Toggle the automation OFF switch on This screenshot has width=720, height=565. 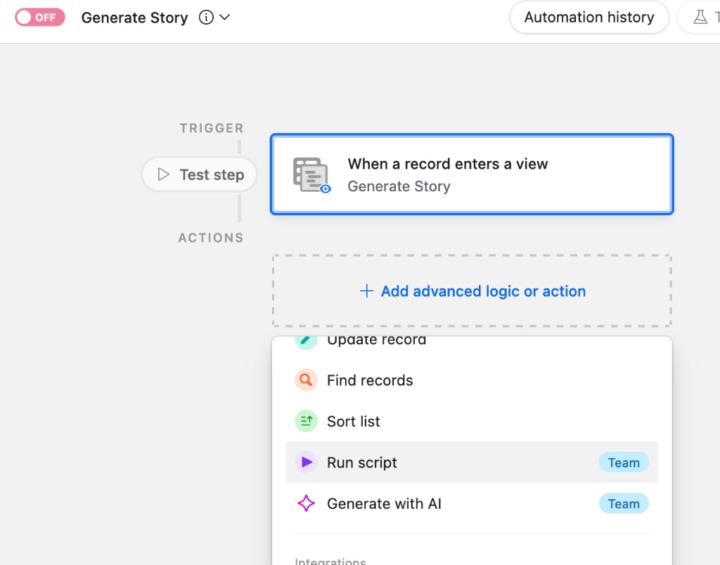coord(40,17)
